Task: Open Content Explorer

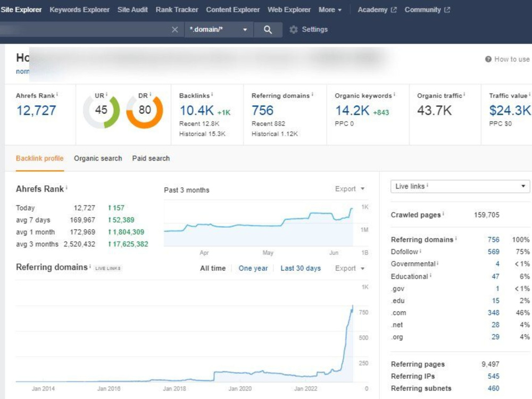Action: click(233, 10)
